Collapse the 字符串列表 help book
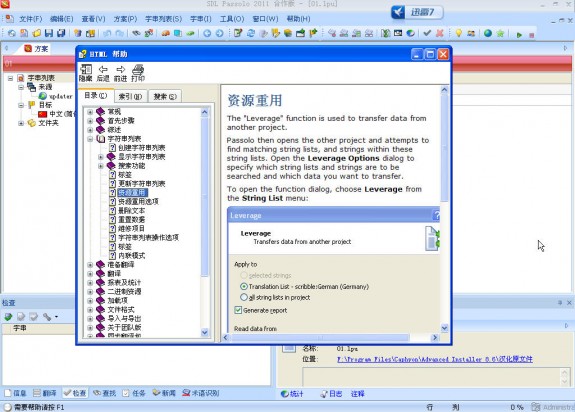This screenshot has width=575, height=412. pos(90,139)
